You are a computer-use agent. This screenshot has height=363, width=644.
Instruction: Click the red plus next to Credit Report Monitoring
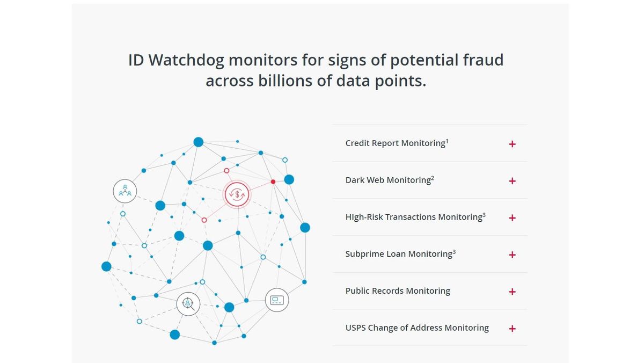pyautogui.click(x=512, y=144)
